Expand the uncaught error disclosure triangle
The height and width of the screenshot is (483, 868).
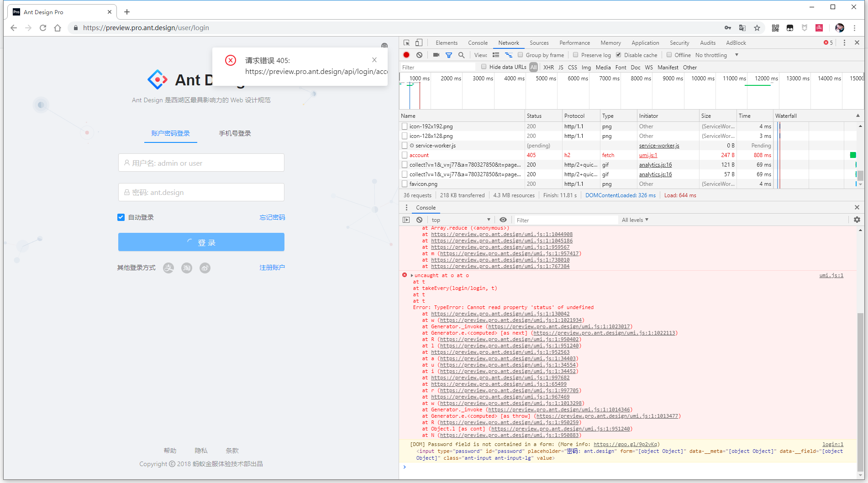(412, 275)
